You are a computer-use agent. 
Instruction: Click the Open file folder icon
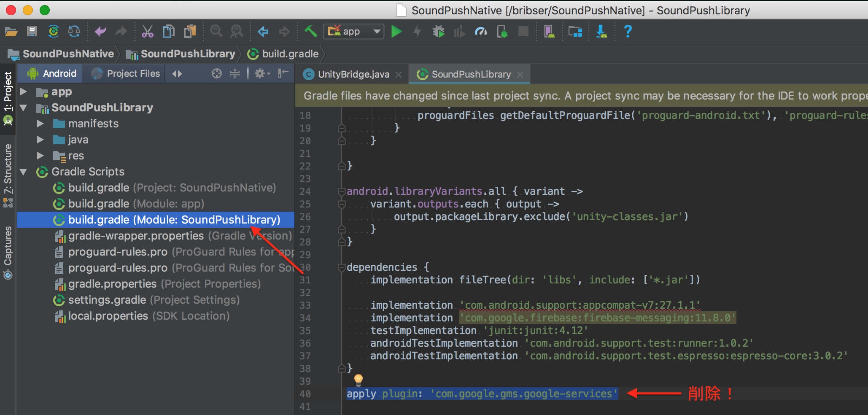tap(11, 32)
